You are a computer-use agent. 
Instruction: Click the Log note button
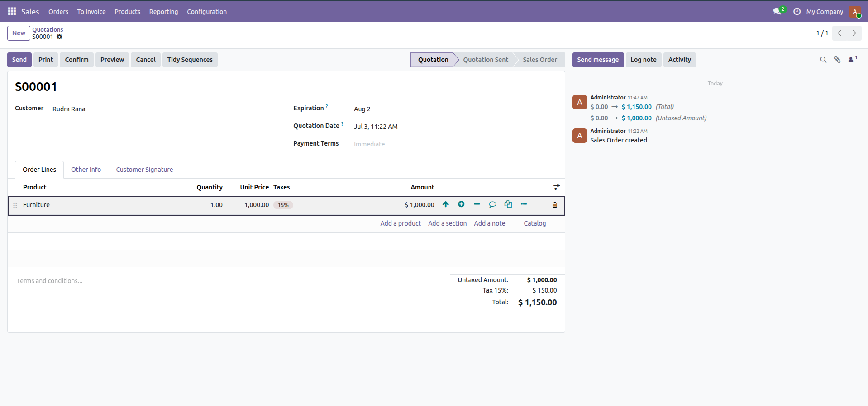tap(644, 60)
